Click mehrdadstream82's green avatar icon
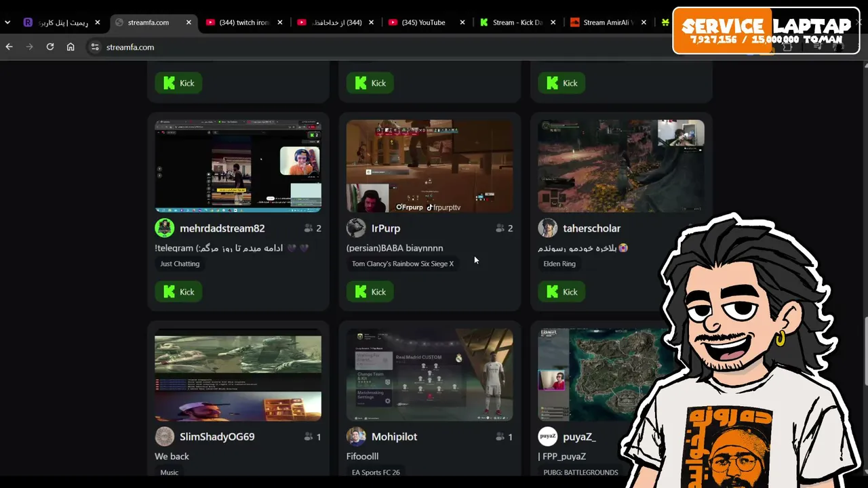The width and height of the screenshot is (868, 488). [165, 228]
